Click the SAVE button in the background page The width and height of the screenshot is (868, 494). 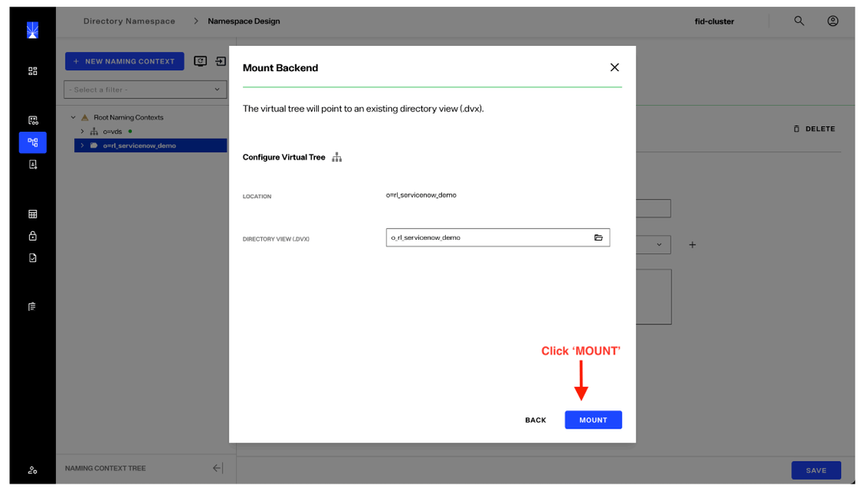pos(816,470)
